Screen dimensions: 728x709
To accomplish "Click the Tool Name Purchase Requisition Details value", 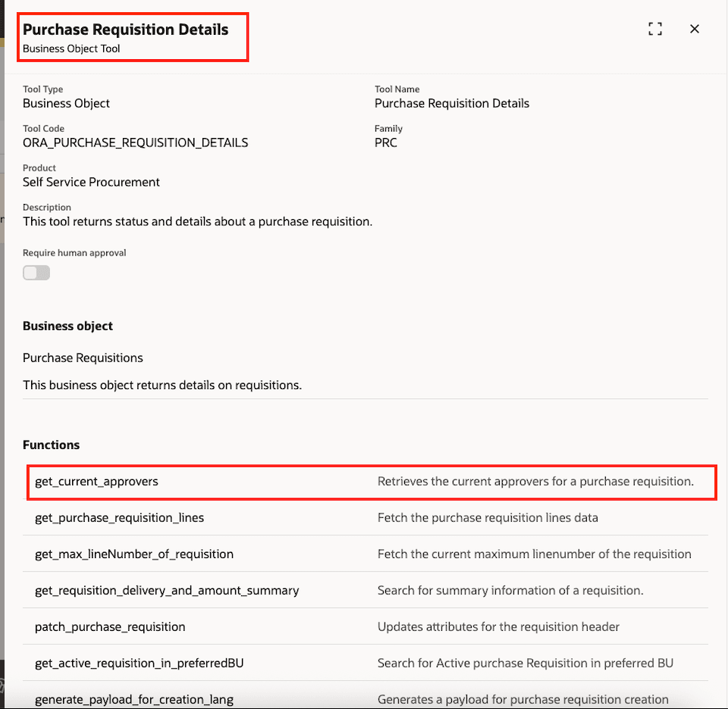I will pyautogui.click(x=452, y=103).
